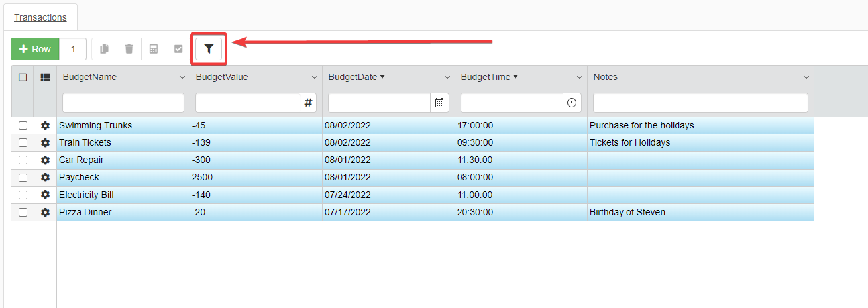Click the delete trash icon

pyautogui.click(x=129, y=49)
